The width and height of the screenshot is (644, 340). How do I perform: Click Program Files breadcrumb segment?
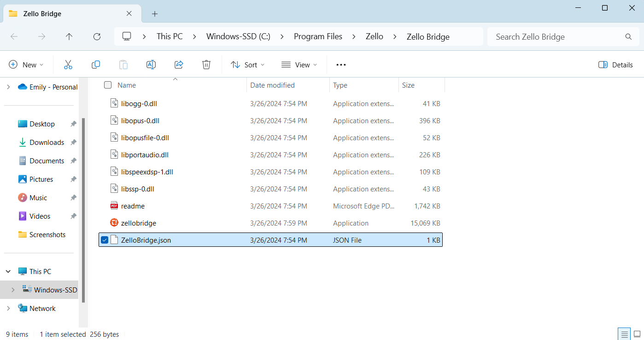[x=318, y=36]
